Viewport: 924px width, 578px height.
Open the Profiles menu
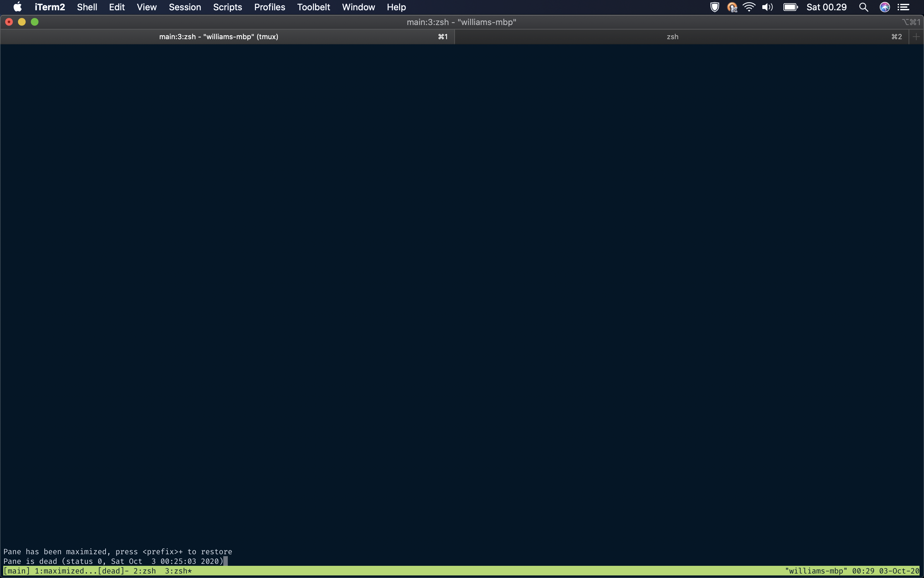269,7
